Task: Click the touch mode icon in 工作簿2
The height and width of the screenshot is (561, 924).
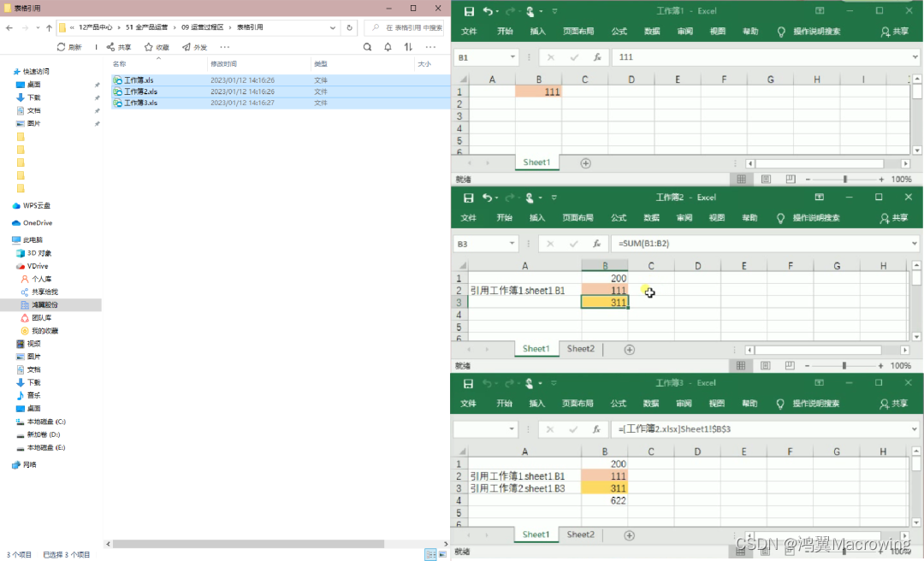Action: [530, 198]
